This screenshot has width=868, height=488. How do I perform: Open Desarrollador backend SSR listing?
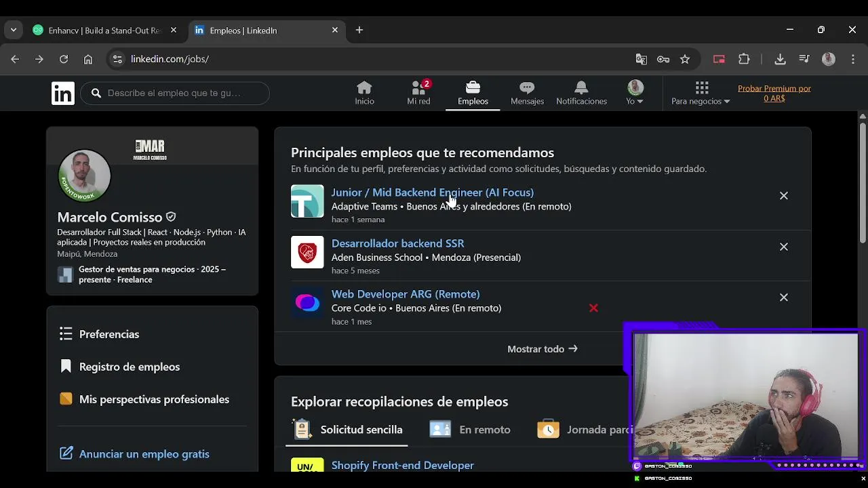pos(397,243)
